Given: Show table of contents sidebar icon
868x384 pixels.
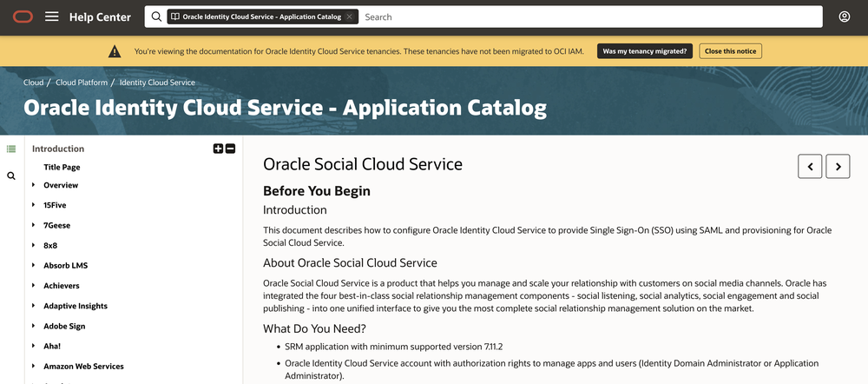Looking at the screenshot, I should point(11,149).
